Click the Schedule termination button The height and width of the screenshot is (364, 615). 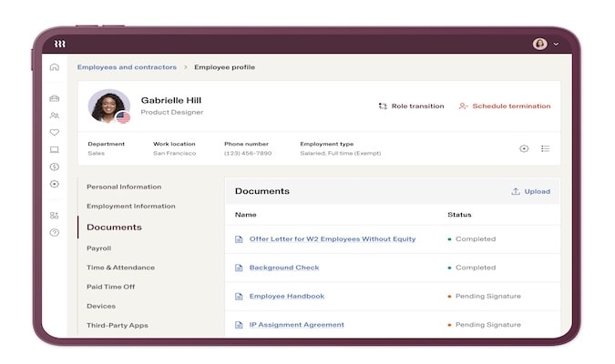coord(504,106)
